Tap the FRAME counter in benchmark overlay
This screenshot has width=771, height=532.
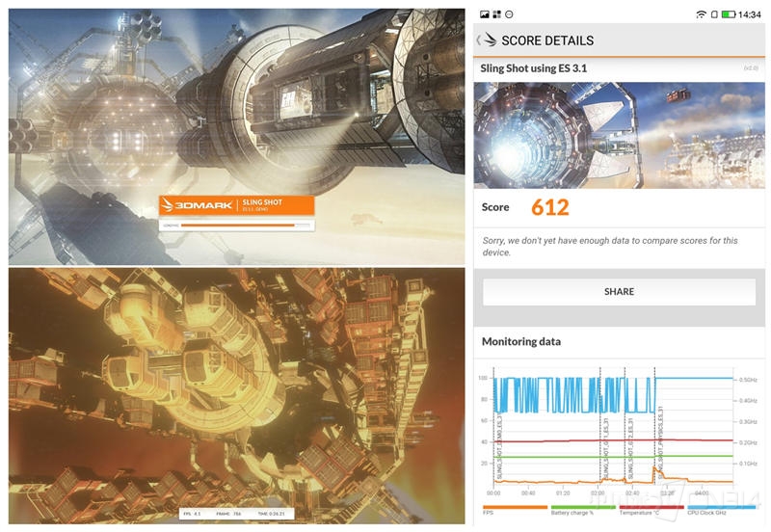pyautogui.click(x=228, y=514)
